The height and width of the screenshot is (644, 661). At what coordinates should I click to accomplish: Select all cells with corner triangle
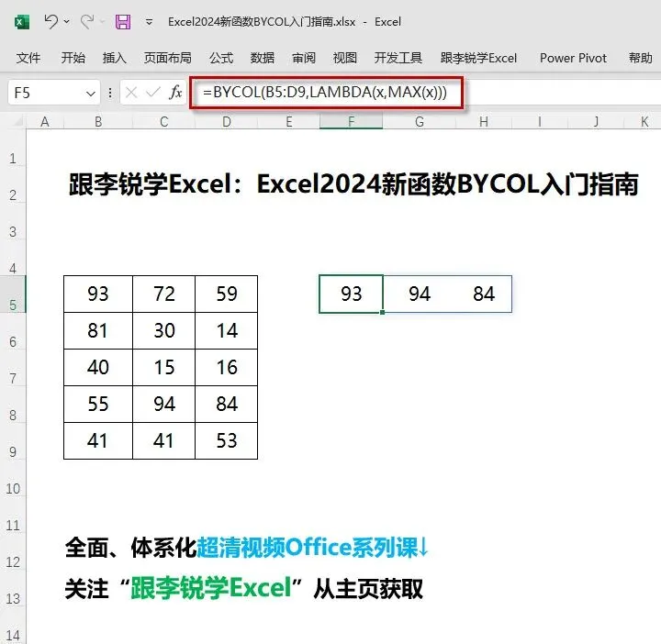17,122
